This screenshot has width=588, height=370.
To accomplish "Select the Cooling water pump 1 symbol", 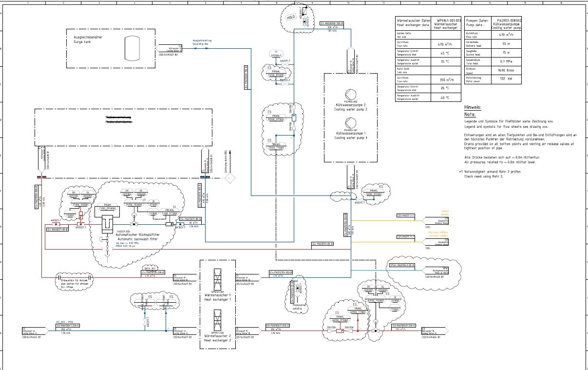I will pyautogui.click(x=351, y=122).
